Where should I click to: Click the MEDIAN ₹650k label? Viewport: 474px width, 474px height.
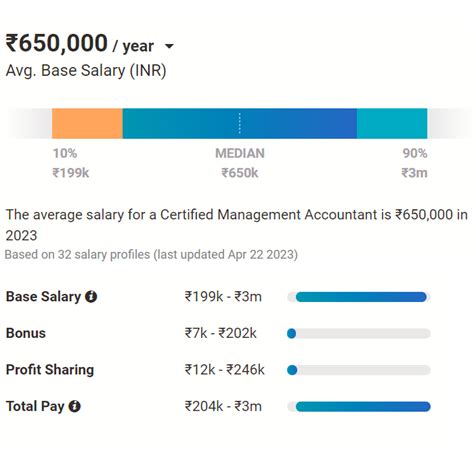pyautogui.click(x=240, y=163)
